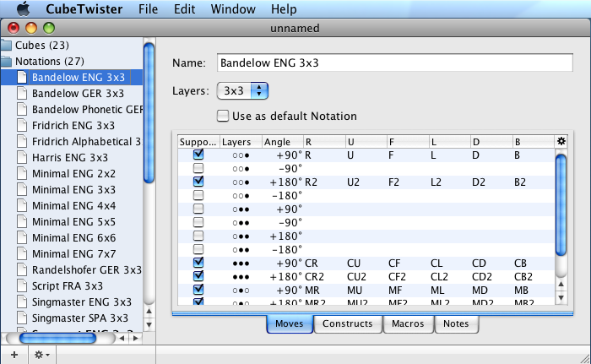The width and height of the screenshot is (591, 364).
Task: Open the File menu
Action: click(148, 8)
